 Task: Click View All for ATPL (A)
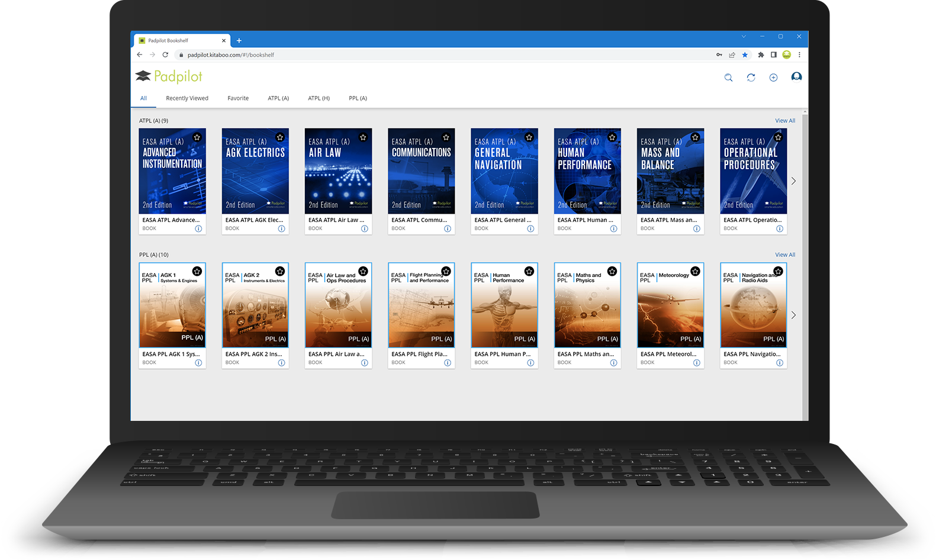click(785, 121)
